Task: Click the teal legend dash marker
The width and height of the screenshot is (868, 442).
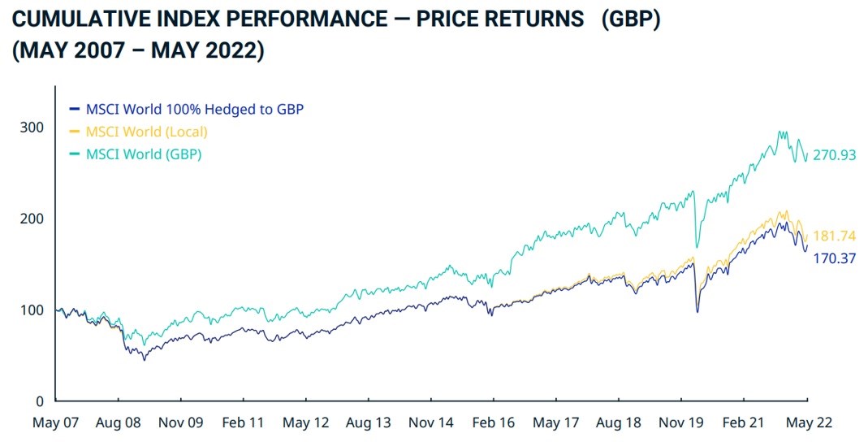Action: coord(75,154)
